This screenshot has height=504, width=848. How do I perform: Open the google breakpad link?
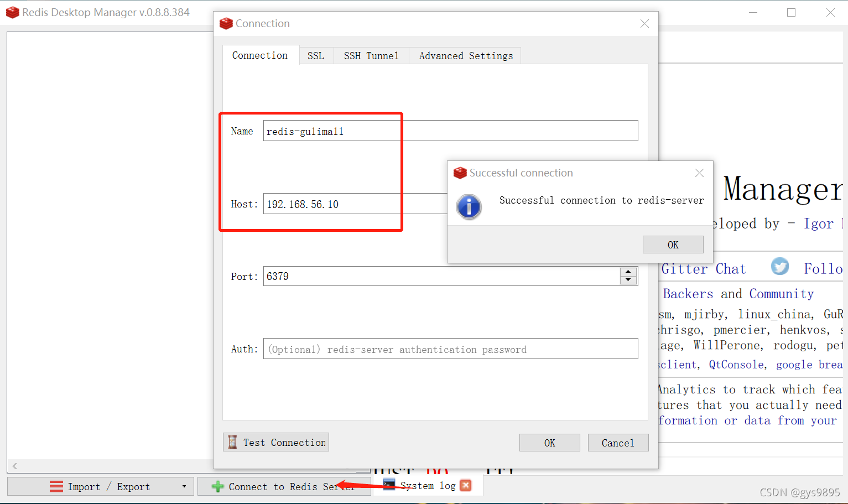pyautogui.click(x=809, y=365)
